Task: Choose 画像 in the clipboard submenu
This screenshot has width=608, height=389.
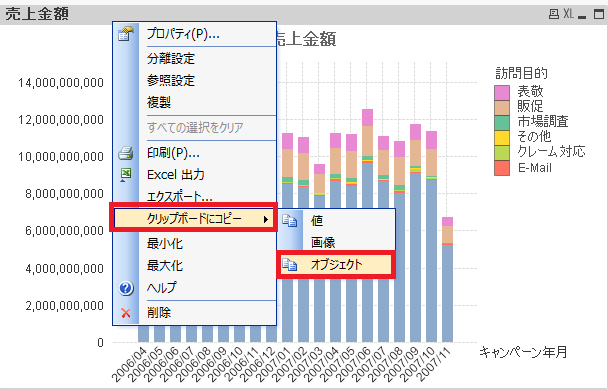Action: (x=323, y=242)
